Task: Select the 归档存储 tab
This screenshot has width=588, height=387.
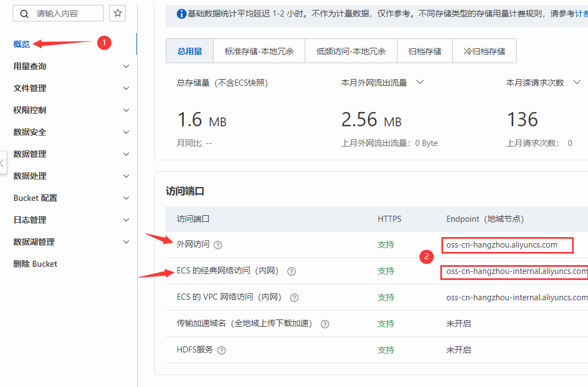Action: [424, 52]
